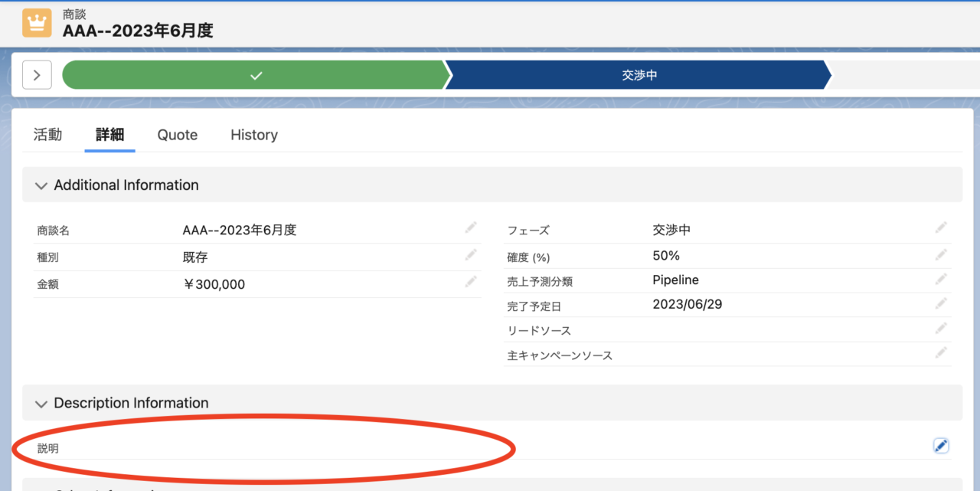Click the 2023/06/29 close date value
Viewport: 980px width, 491px height.
pos(688,304)
